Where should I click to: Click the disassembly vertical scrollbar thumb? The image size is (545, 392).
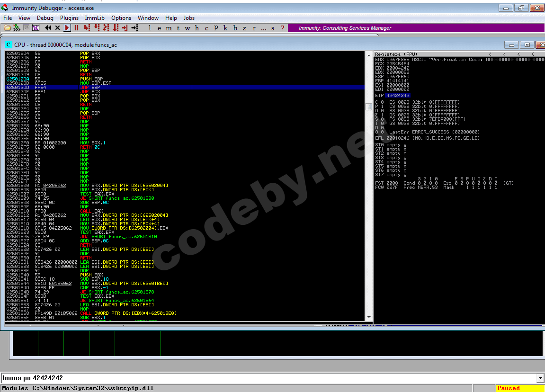(369, 107)
